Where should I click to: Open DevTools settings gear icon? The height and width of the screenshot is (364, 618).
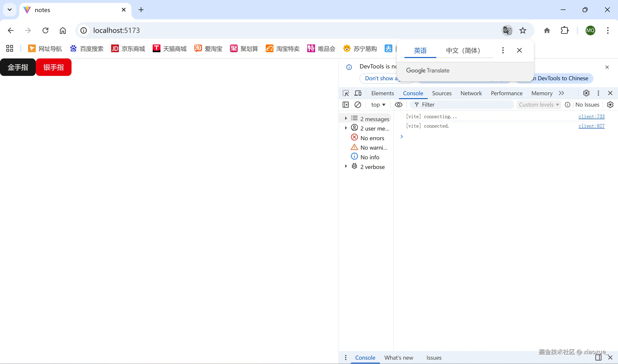click(x=586, y=93)
